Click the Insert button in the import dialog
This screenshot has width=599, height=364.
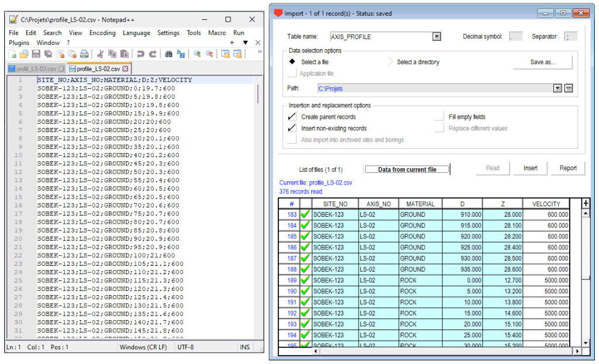click(x=529, y=168)
